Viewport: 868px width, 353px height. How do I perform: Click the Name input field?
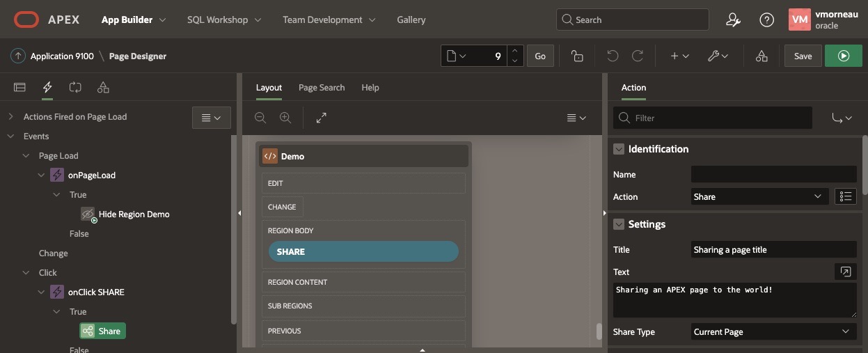(773, 175)
